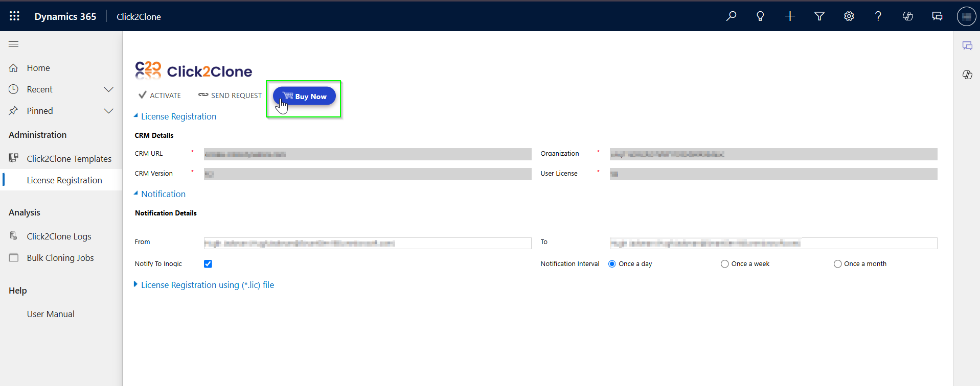Screen dimensions: 980x386
Task: Click the Buy Now button
Action: pyautogui.click(x=304, y=96)
